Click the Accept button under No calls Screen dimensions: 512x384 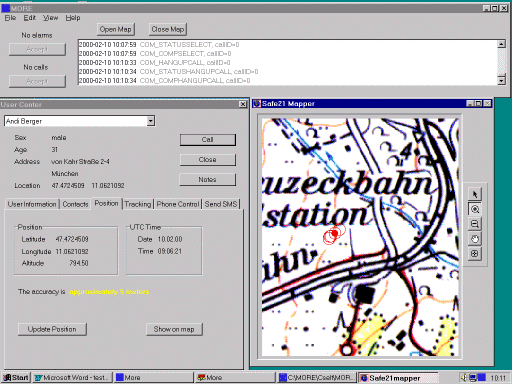37,81
